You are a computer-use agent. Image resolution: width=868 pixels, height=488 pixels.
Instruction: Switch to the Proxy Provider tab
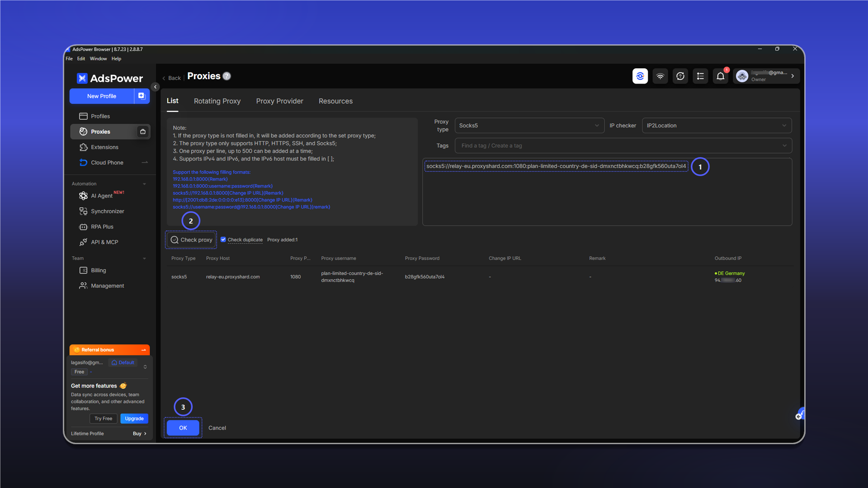[279, 101]
